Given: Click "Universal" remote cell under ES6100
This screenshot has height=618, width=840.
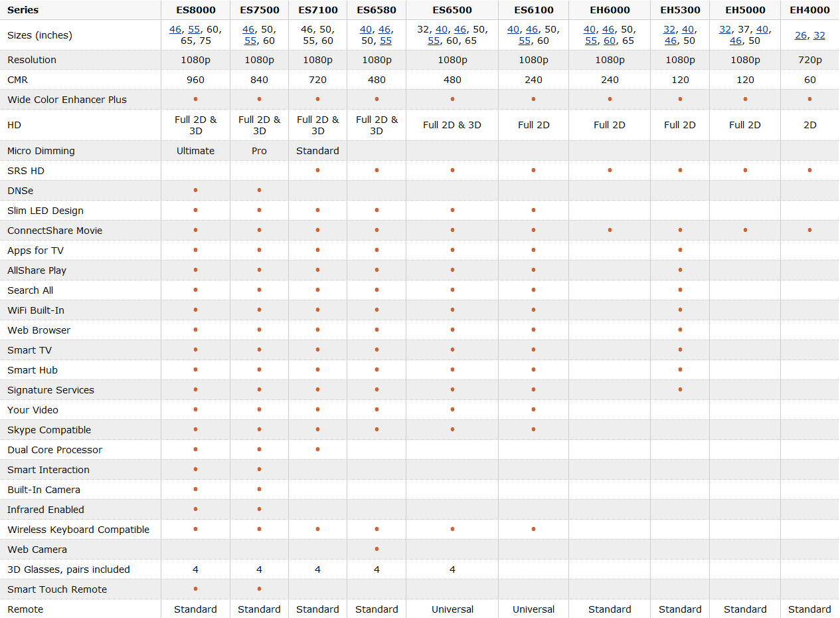Looking at the screenshot, I should tap(534, 609).
